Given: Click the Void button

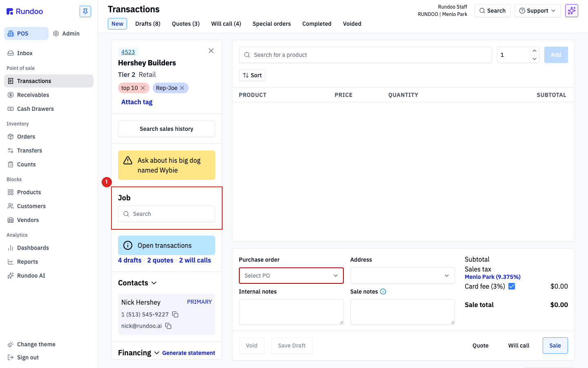Looking at the screenshot, I should 252,346.
